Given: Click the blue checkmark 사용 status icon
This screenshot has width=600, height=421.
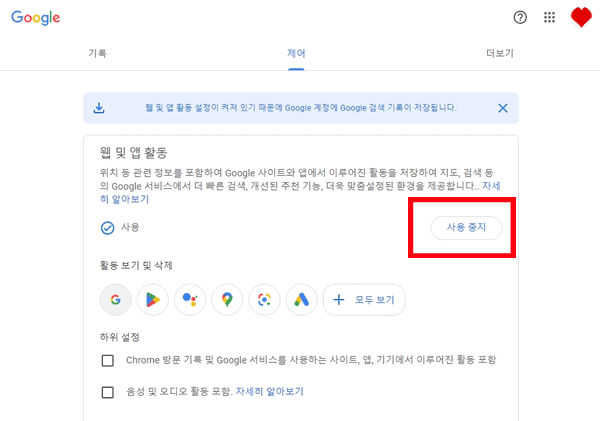Looking at the screenshot, I should click(108, 228).
